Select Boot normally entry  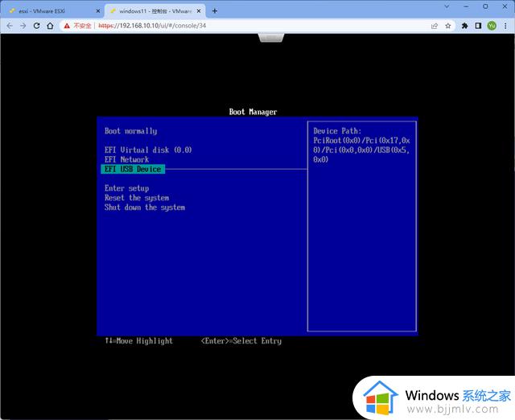point(130,131)
